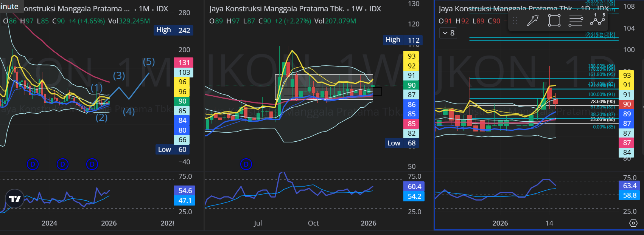Click Jul on weekly chart time axis
This screenshot has width=644, height=235.
tap(258, 223)
